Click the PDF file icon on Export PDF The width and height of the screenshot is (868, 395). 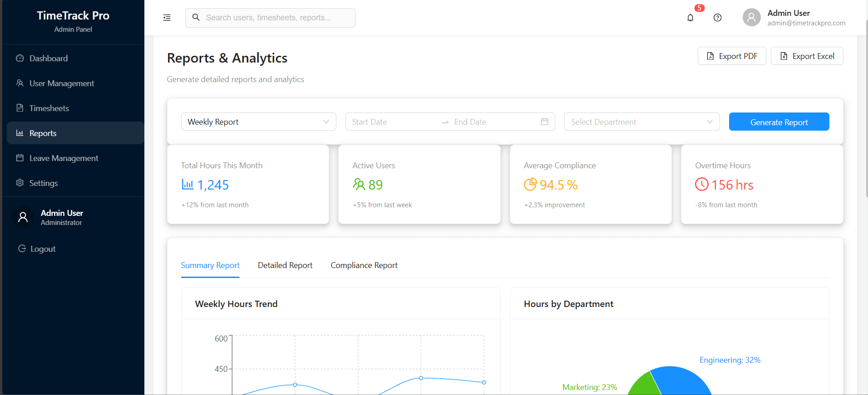(x=710, y=56)
